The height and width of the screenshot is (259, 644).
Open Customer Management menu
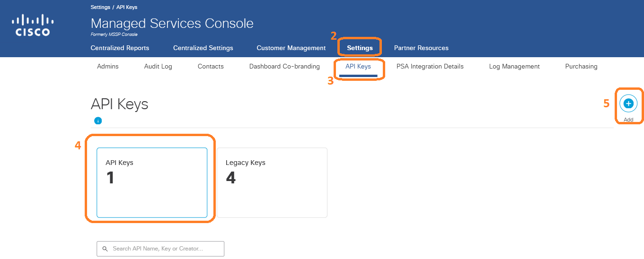pos(291,48)
